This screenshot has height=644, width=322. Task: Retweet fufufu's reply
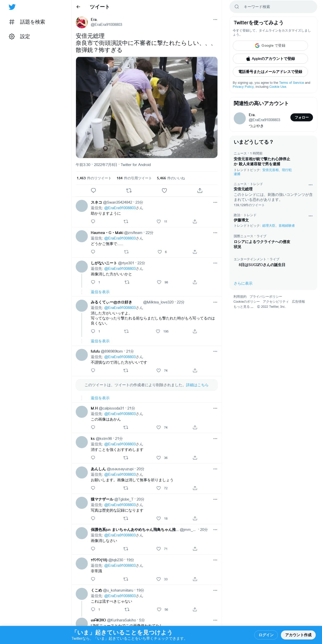[126, 370]
